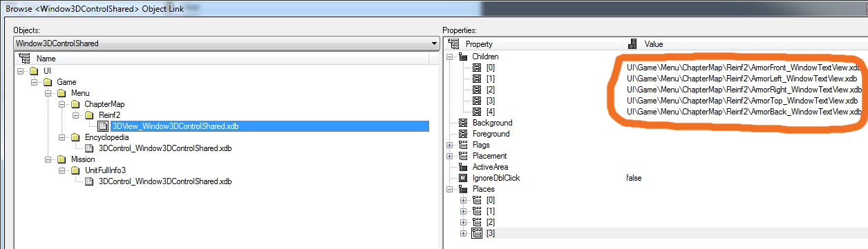Viewport: 868px width, 249px height.
Task: Click UnitFullInfo3's 3DControl file icon
Action: (x=89, y=181)
